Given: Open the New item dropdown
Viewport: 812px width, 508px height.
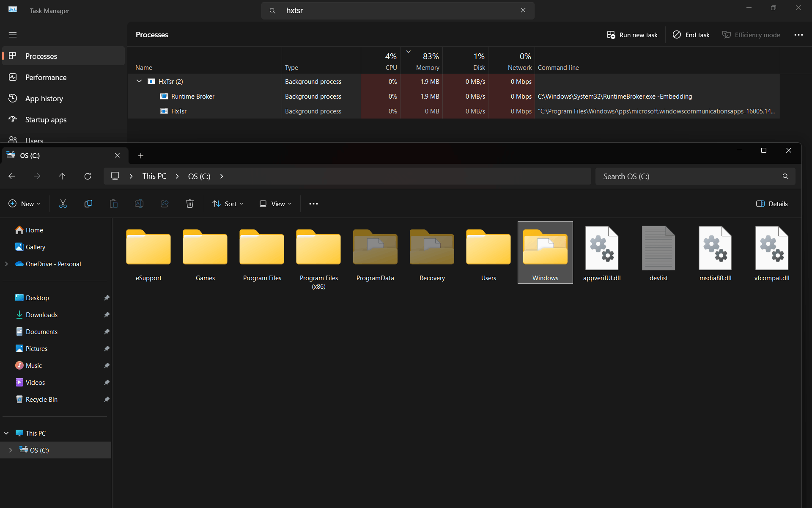Looking at the screenshot, I should tap(25, 204).
